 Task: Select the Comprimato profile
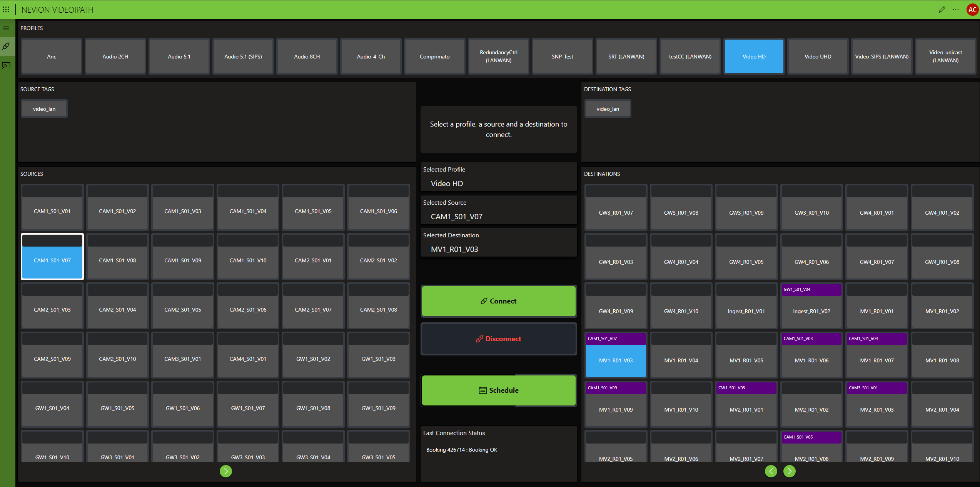(x=435, y=56)
